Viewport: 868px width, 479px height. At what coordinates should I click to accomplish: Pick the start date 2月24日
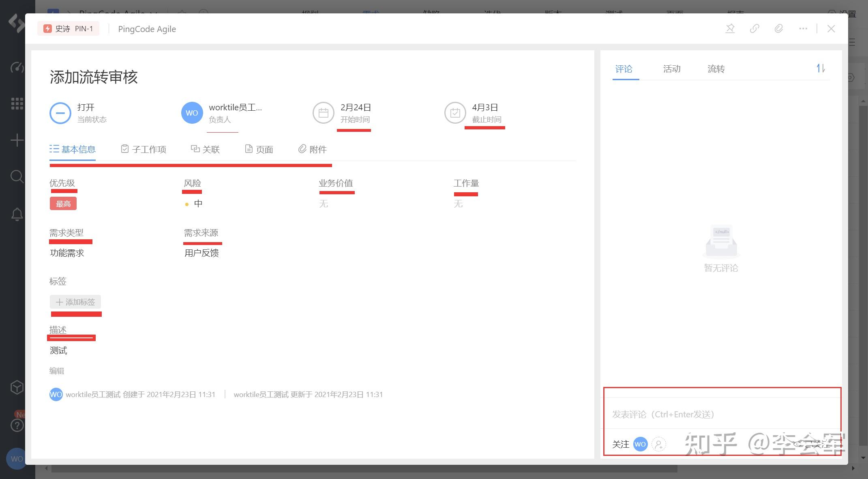[x=355, y=108]
